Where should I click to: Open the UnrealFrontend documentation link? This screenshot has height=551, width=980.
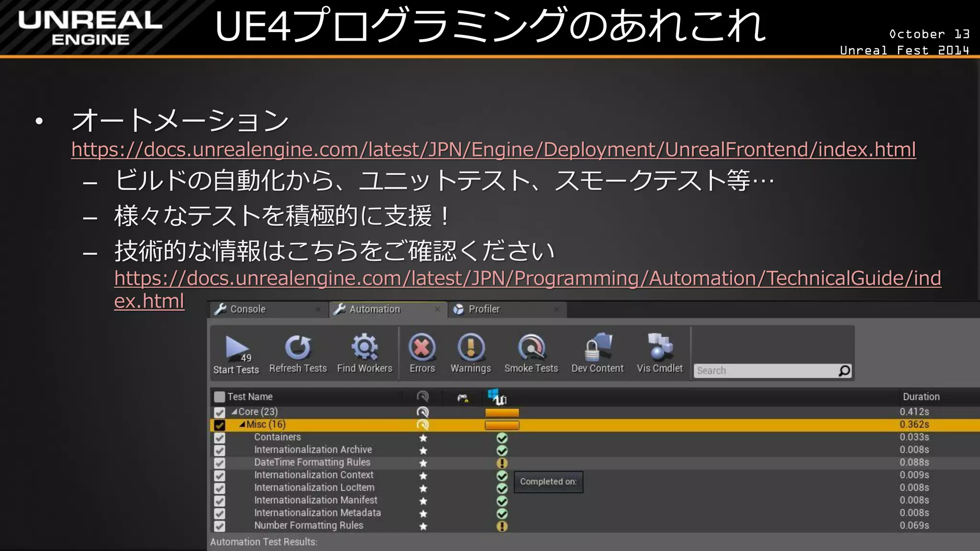493,150
